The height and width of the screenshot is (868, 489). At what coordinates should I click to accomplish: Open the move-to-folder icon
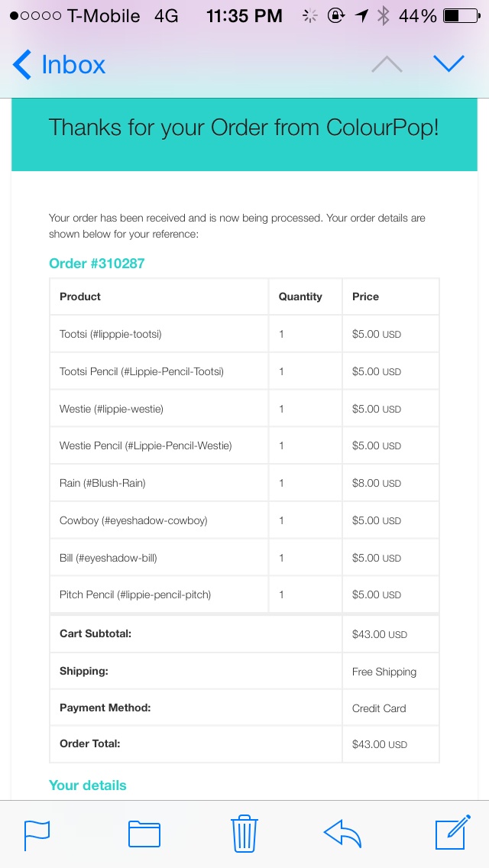coord(144,835)
